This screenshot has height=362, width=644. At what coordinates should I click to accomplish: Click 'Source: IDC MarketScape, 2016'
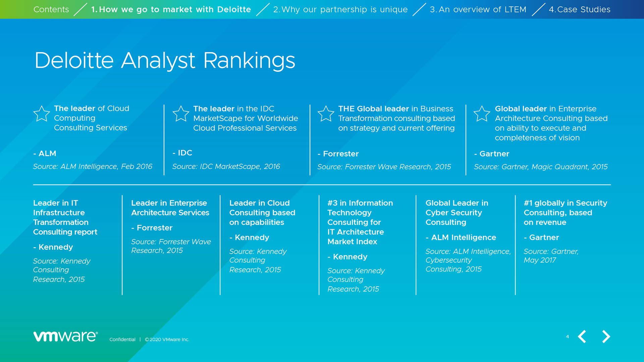(226, 167)
